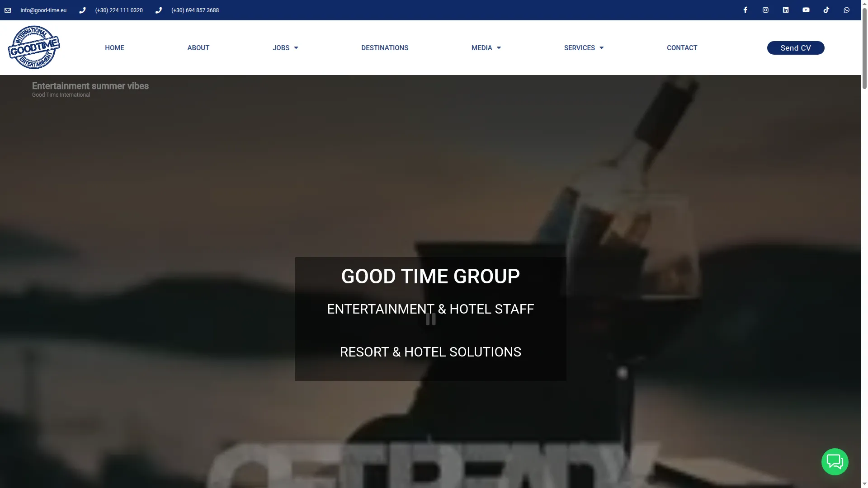Open the DESTINATIONS menu item

point(385,48)
